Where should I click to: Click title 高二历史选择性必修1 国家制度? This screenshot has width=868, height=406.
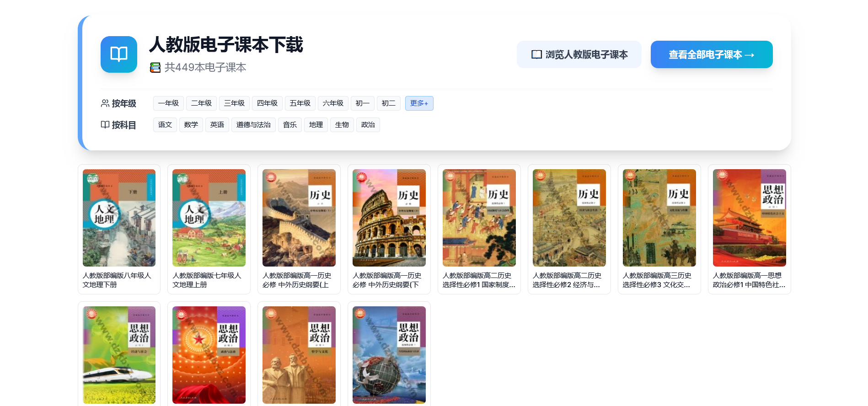pos(479,280)
